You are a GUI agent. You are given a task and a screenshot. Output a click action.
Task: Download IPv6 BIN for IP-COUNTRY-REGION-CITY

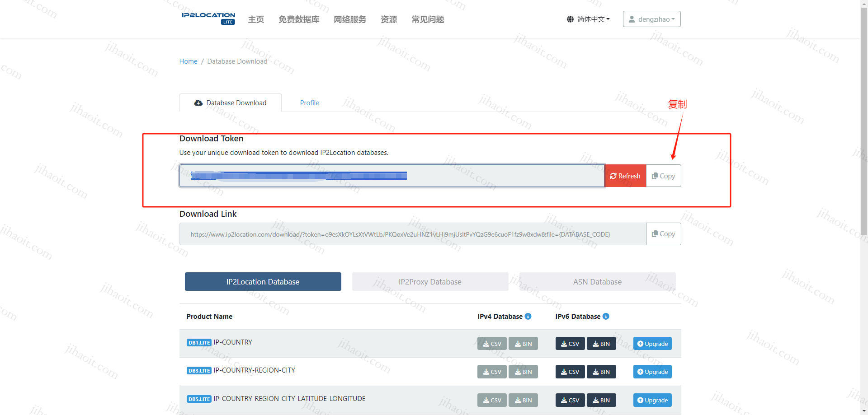point(601,372)
